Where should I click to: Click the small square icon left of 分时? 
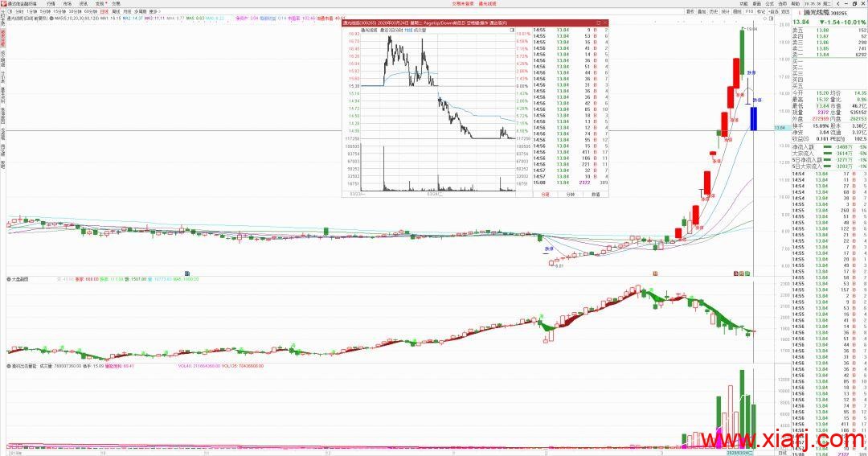coord(10,11)
